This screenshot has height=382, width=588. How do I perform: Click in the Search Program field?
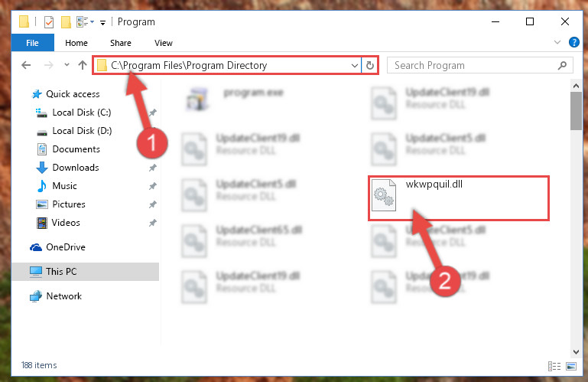pos(473,65)
